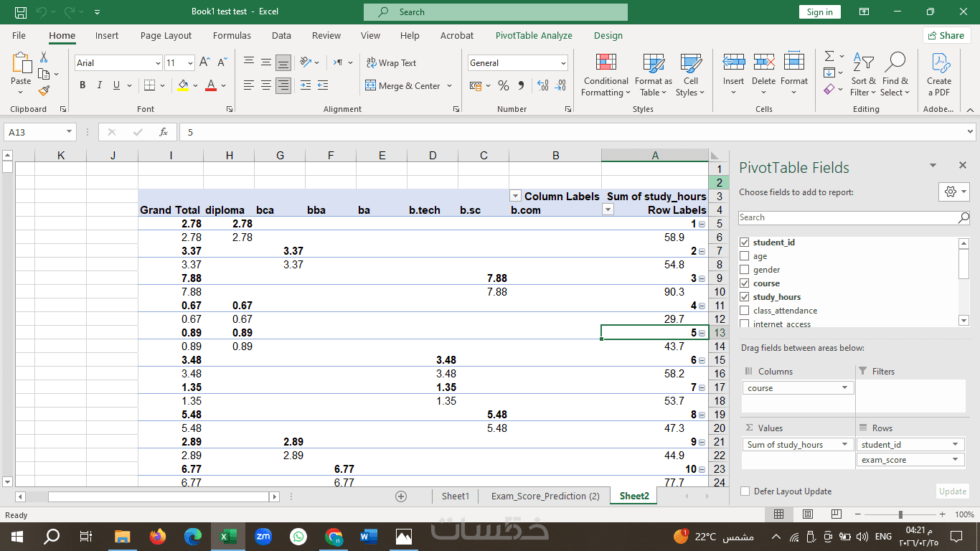Click the Increase Font Size icon

[x=204, y=63]
